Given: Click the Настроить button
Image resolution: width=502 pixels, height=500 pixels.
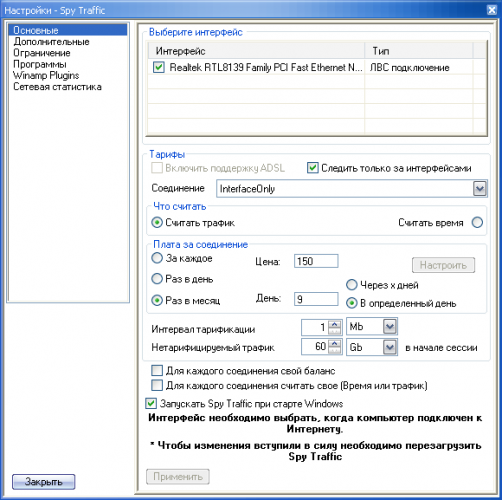Looking at the screenshot, I should (443, 265).
